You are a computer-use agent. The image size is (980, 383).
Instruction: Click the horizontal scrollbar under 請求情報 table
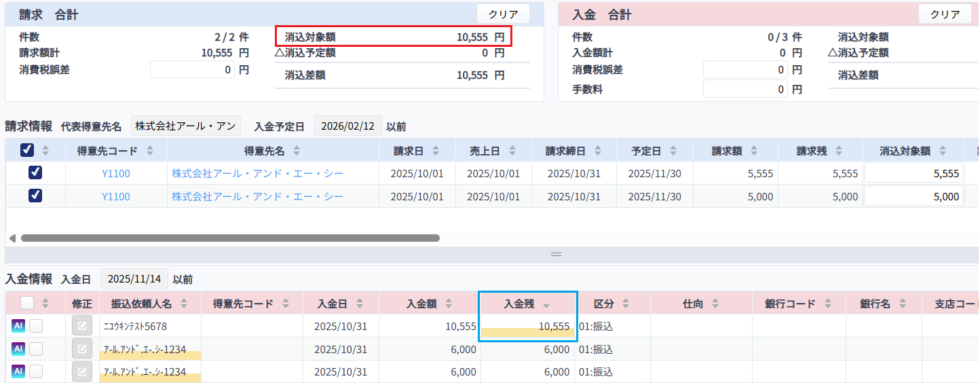tap(229, 238)
